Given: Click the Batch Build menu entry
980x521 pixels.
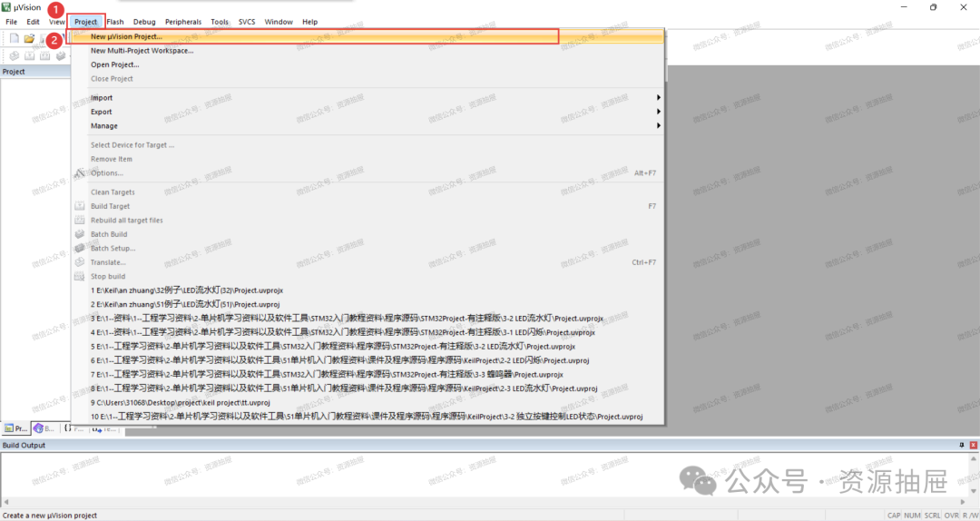Looking at the screenshot, I should point(368,234).
